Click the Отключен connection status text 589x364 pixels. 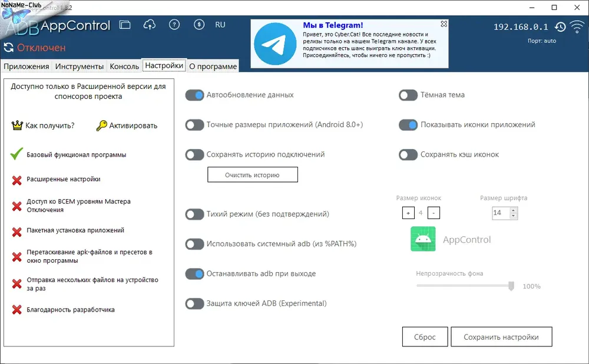coord(41,48)
